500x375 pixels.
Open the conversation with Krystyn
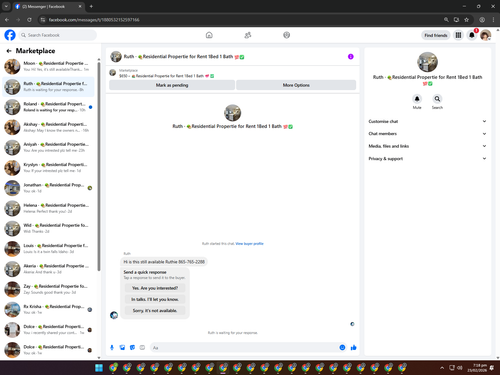tap(48, 168)
